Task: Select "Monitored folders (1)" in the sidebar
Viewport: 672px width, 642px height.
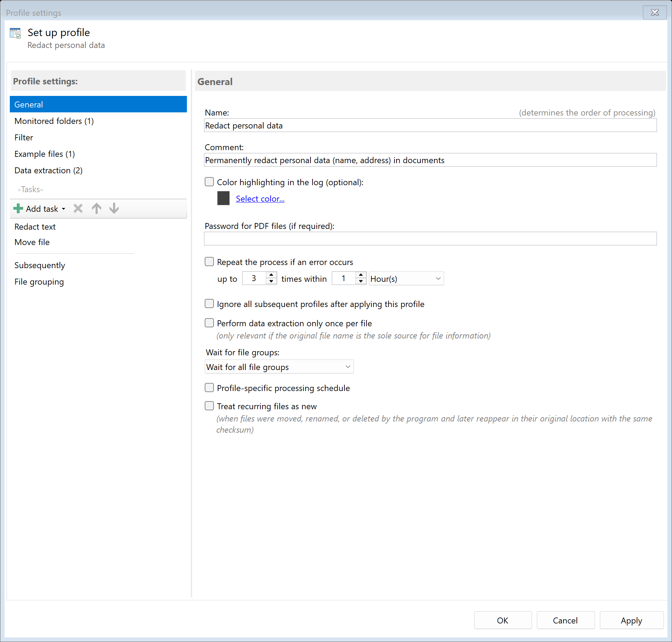Action: [x=54, y=121]
